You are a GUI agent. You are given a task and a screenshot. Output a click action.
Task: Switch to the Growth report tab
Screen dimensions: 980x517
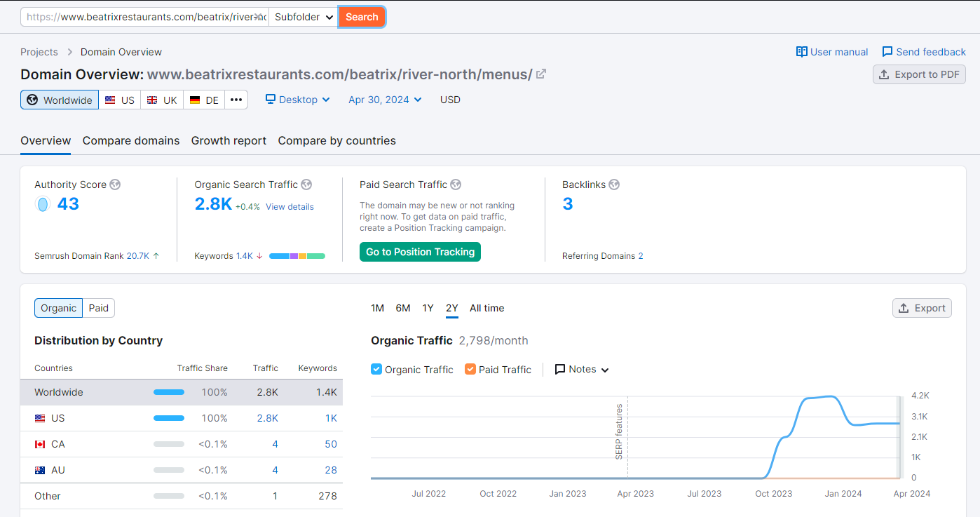(229, 140)
